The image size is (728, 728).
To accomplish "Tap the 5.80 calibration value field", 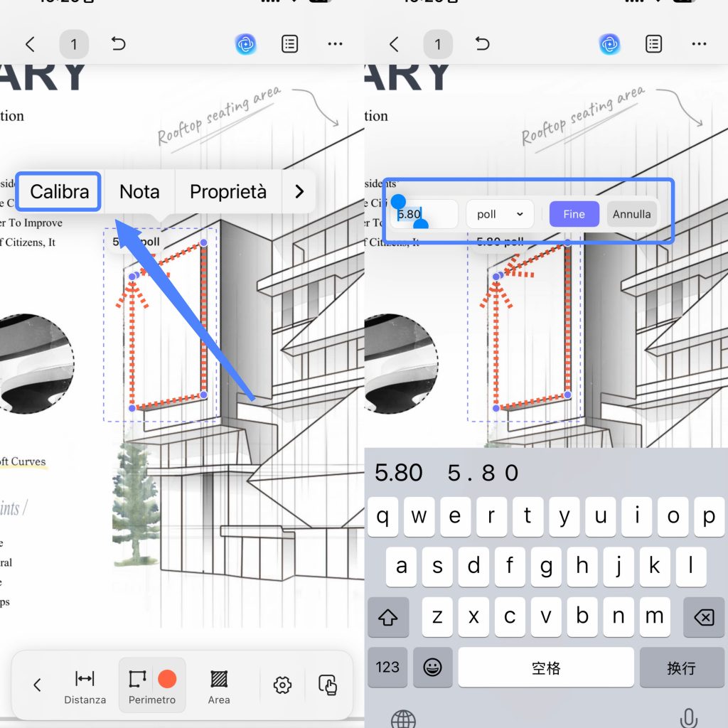I will tap(424, 214).
